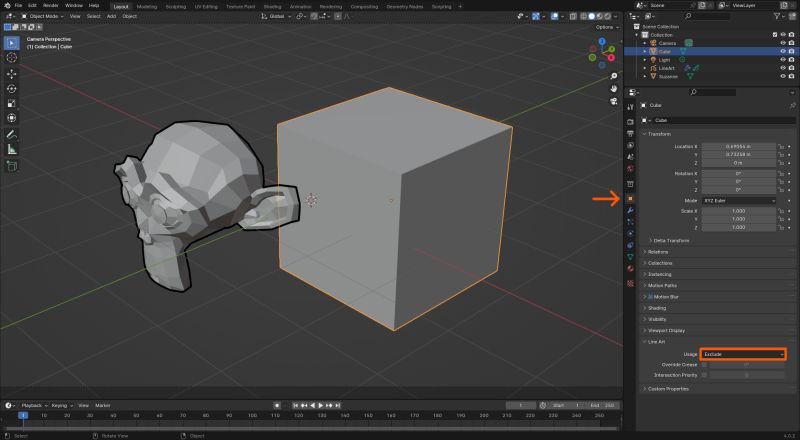800x440 pixels.
Task: Open the Object Data properties tab
Action: pos(630,257)
